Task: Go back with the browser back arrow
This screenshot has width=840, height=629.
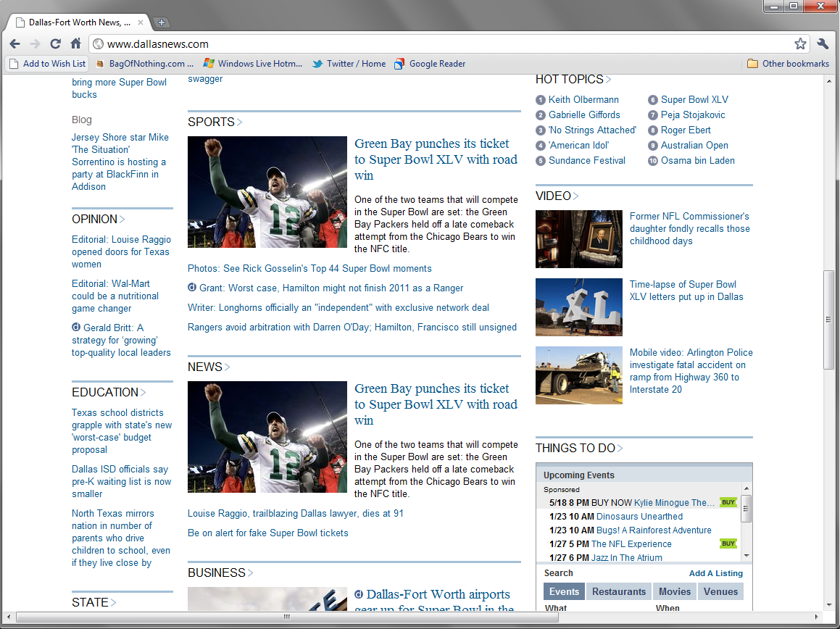Action: point(15,44)
